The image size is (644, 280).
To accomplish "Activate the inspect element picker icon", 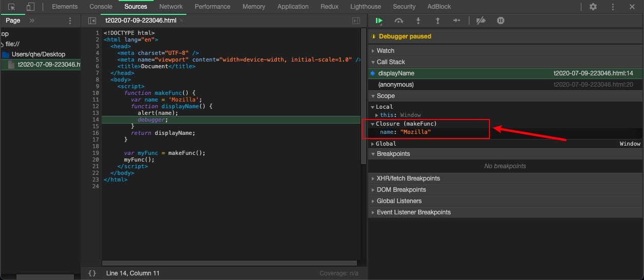I will [x=11, y=7].
